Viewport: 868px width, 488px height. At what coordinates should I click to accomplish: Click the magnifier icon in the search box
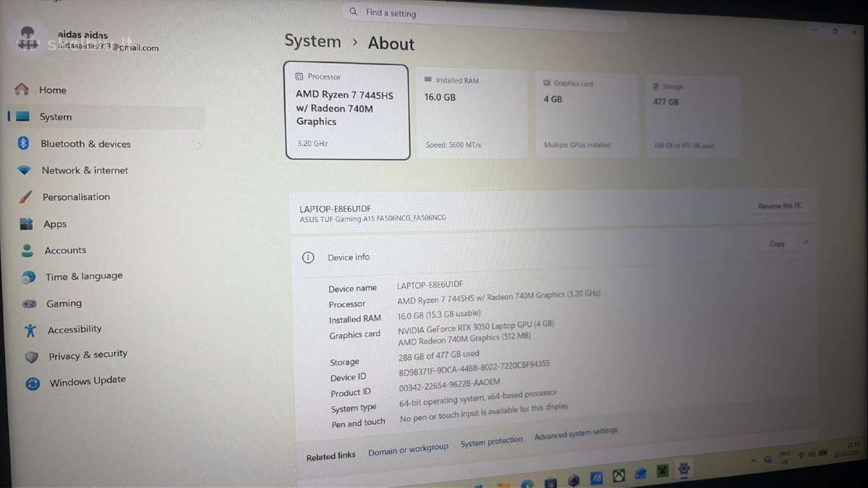tap(354, 12)
